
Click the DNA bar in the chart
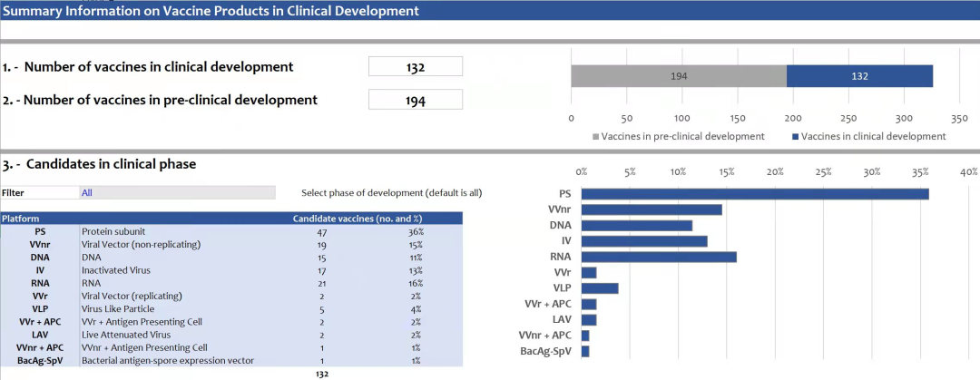636,225
